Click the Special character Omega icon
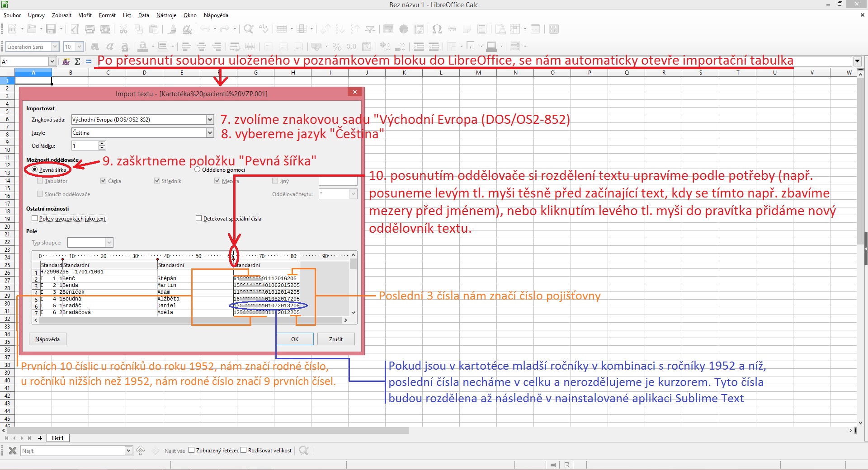868x470 pixels. tap(437, 29)
